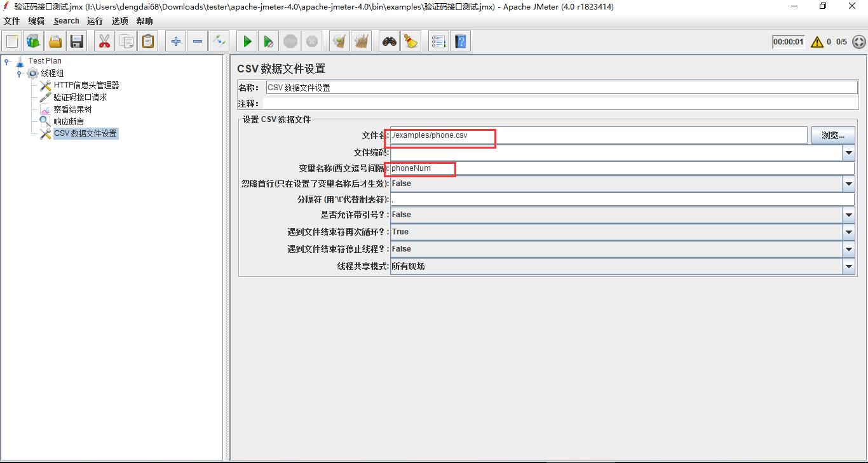
Task: Open the 编辑 menu
Action: (x=36, y=21)
